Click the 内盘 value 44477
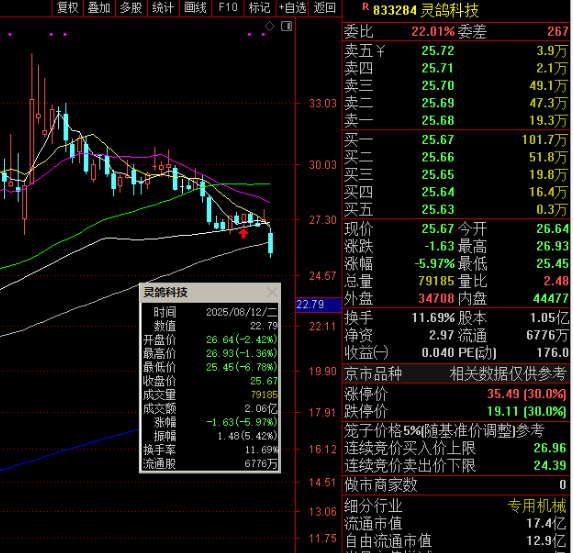Image resolution: width=573 pixels, height=553 pixels. tap(551, 299)
